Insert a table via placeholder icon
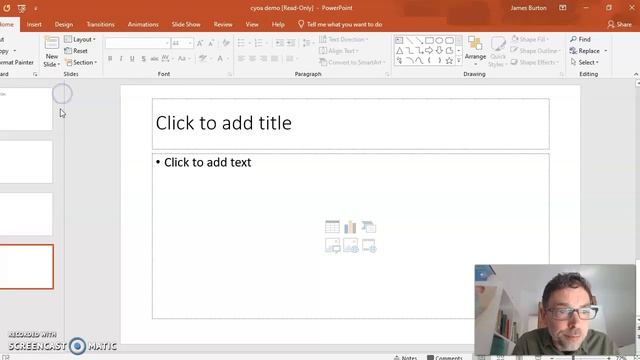Screen dimensions: 640x360 tap(332, 227)
